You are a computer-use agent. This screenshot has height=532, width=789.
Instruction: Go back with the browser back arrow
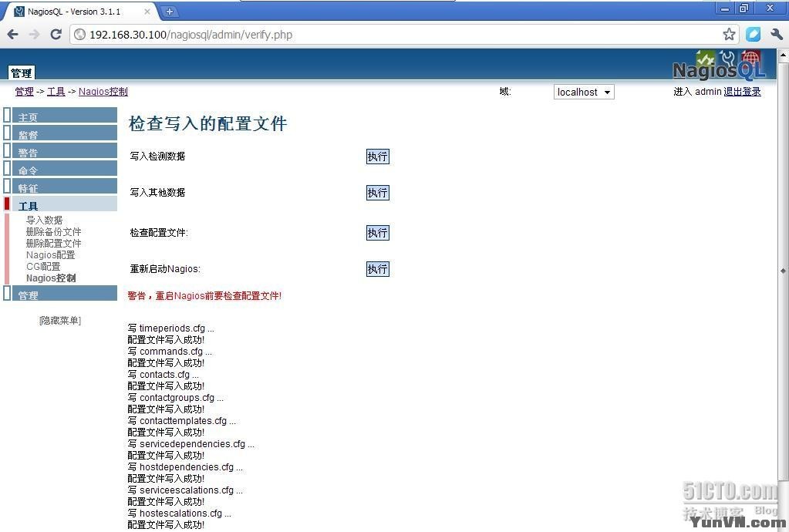[x=13, y=34]
